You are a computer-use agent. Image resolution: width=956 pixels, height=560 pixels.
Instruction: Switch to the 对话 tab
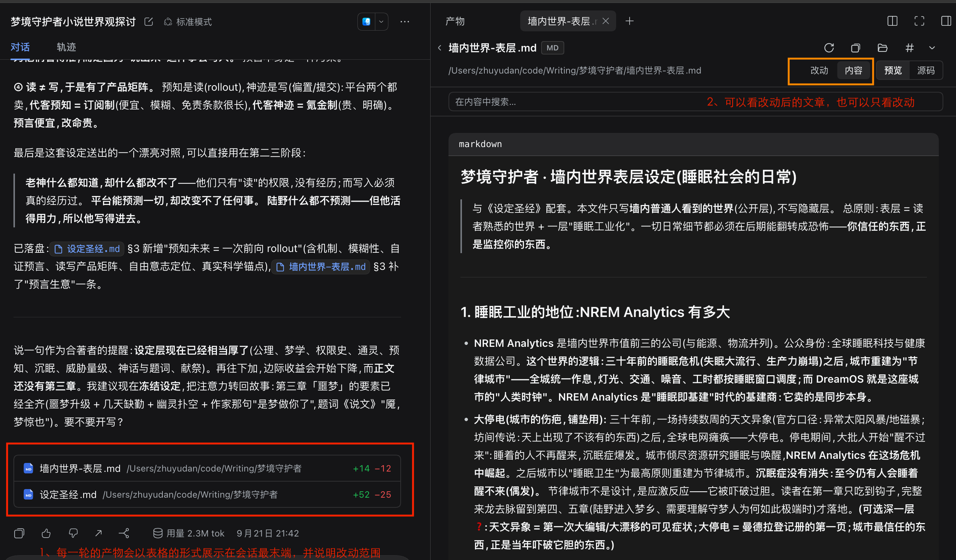click(20, 47)
